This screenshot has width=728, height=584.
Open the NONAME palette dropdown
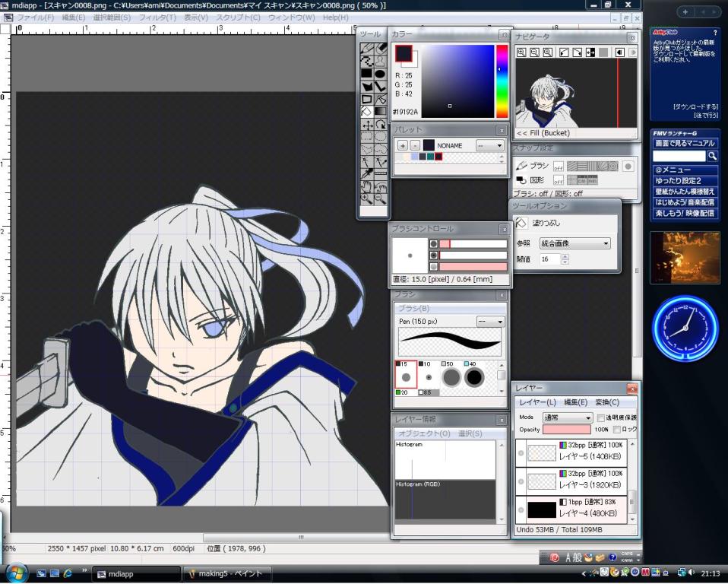point(490,145)
